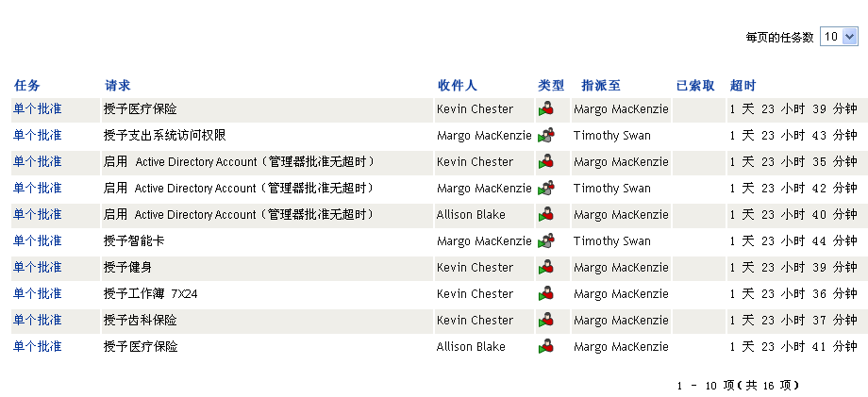Sort by the 收件人 column header
This screenshot has width=868, height=397.
pyautogui.click(x=457, y=86)
